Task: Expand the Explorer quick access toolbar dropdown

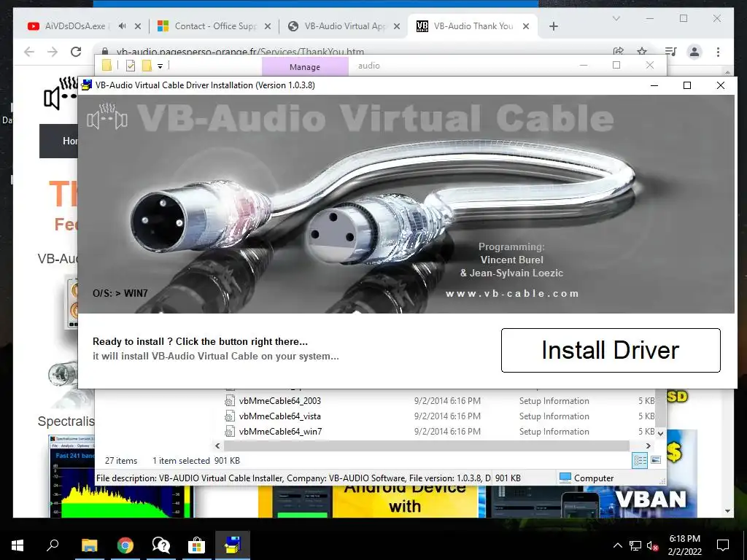Action: 160,66
